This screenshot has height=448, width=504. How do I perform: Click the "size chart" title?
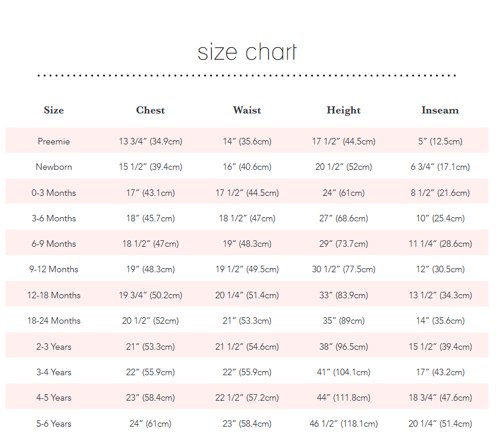click(x=247, y=53)
